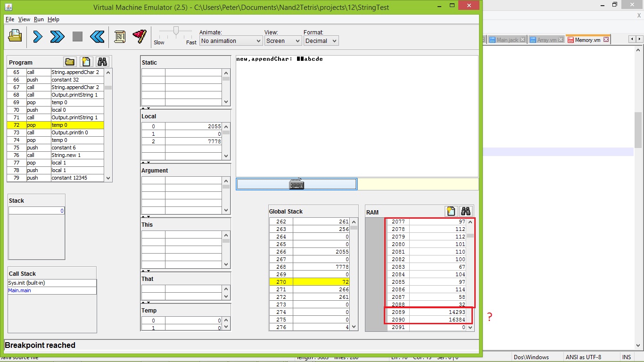Open the script scroll icon
The height and width of the screenshot is (362, 644).
(x=120, y=36)
